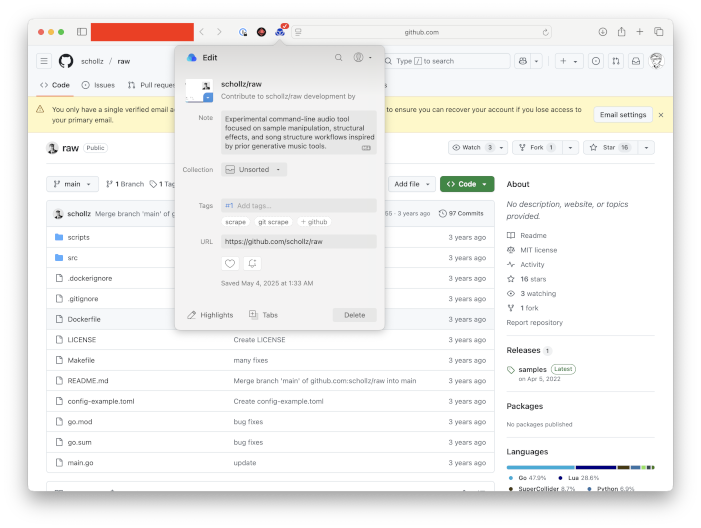Open Raindrop account dropdown in popup
The height and width of the screenshot is (528, 701).
click(363, 57)
